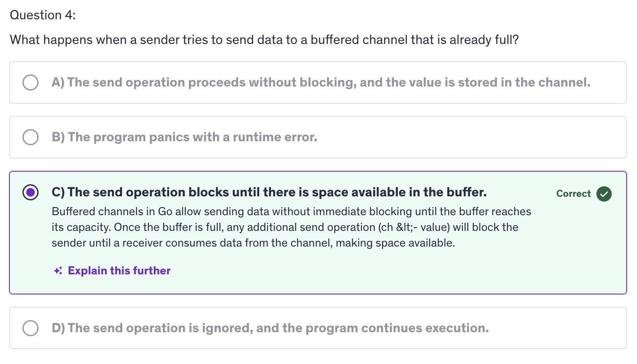Screen dimensions: 637x364
Task: Click the selected radio button for option C
Action: coord(31,193)
